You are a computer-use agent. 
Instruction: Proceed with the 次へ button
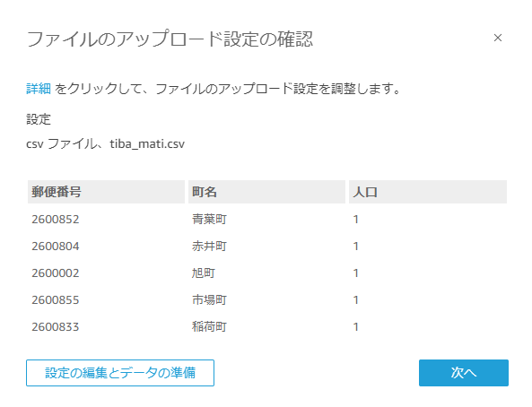point(464,373)
